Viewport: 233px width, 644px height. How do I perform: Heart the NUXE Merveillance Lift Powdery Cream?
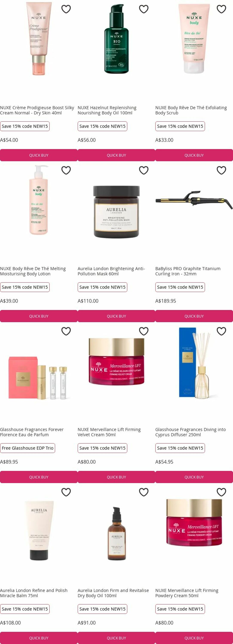pyautogui.click(x=221, y=492)
